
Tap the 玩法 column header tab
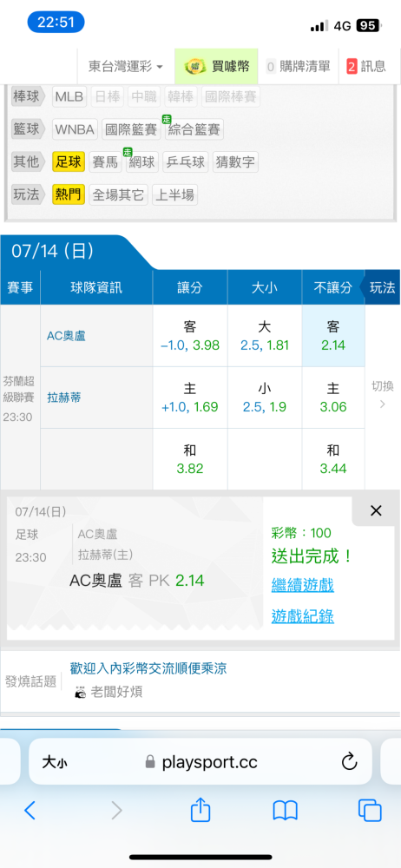click(380, 287)
